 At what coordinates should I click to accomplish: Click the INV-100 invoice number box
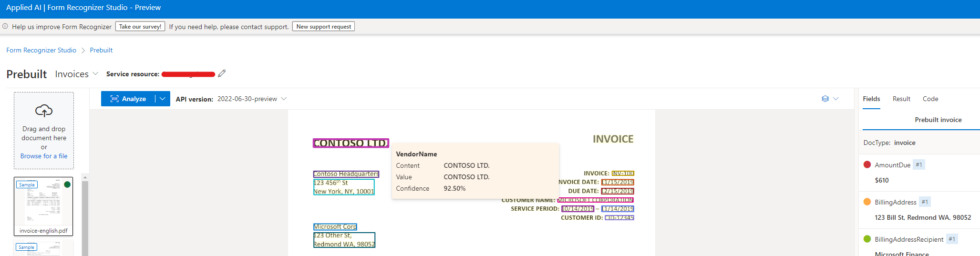pos(623,173)
